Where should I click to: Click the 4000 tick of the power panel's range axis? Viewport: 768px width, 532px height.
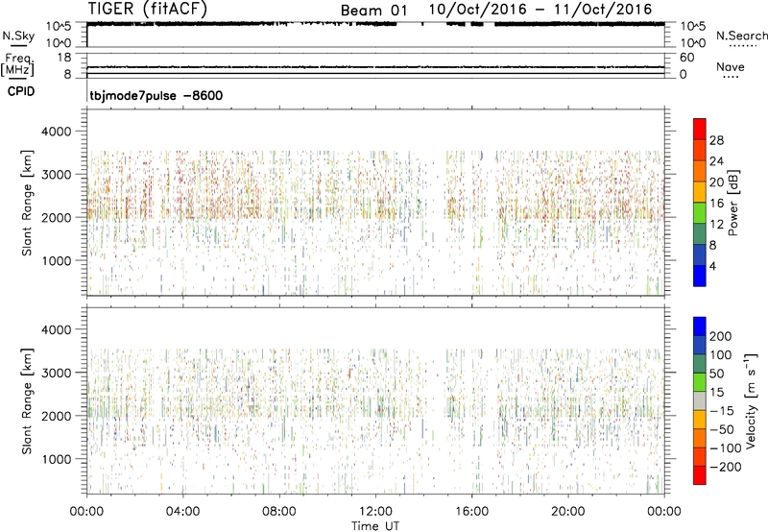[57, 132]
